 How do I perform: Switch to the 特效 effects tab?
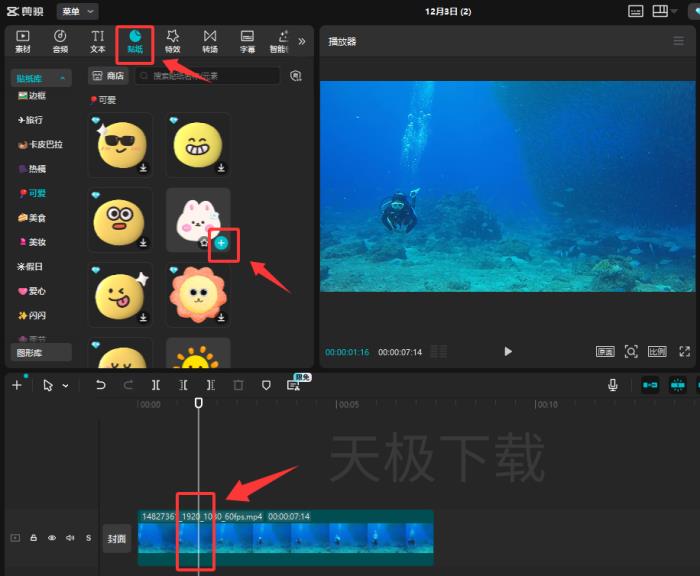[x=172, y=41]
